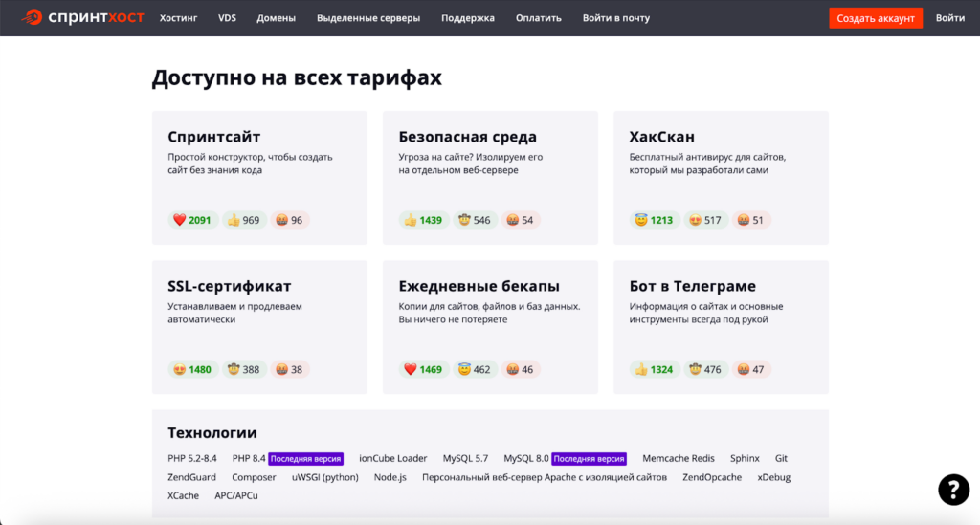The width and height of the screenshot is (980, 525).
Task: Click the MySQL 8.0 label
Action: coord(526,458)
